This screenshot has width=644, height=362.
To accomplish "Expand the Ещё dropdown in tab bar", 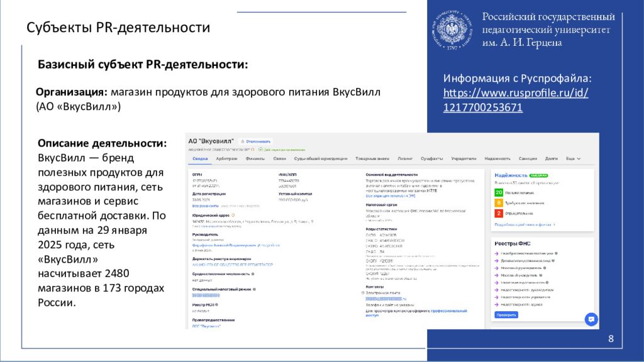I will 573,158.
